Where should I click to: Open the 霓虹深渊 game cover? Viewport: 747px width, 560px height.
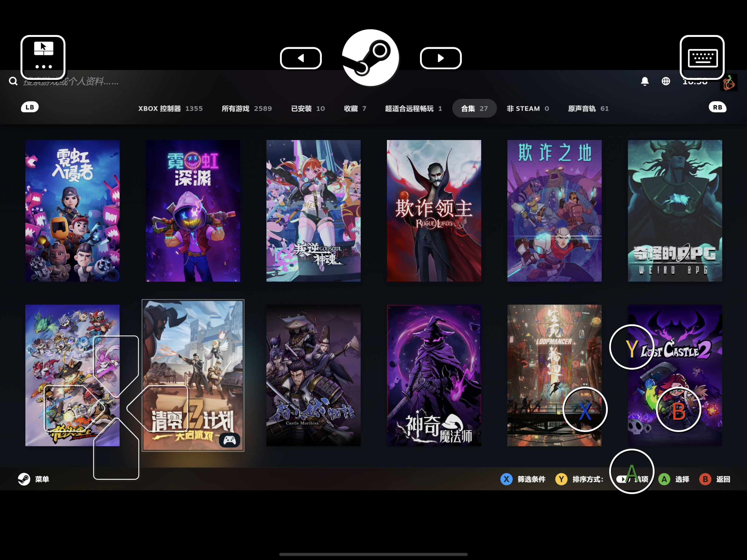coord(193,211)
